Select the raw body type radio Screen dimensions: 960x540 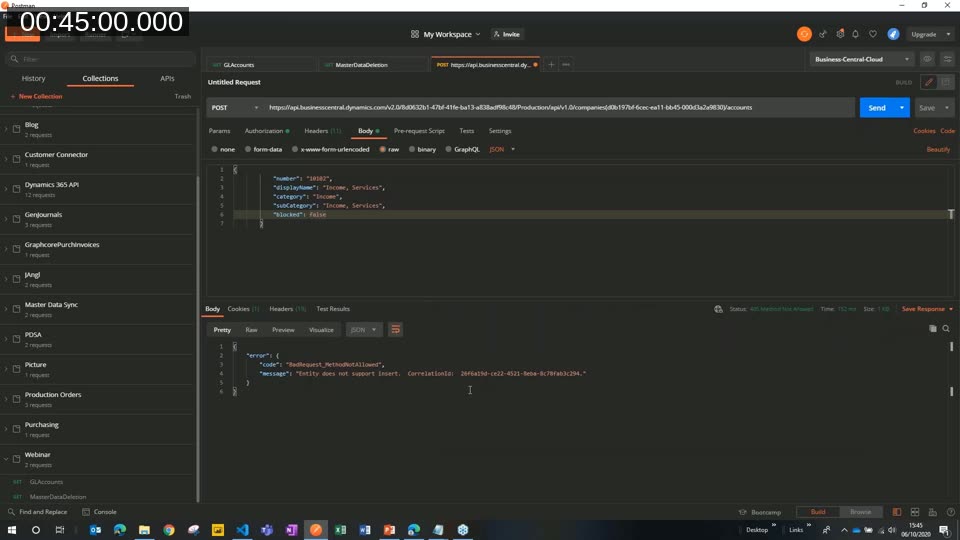[383, 149]
